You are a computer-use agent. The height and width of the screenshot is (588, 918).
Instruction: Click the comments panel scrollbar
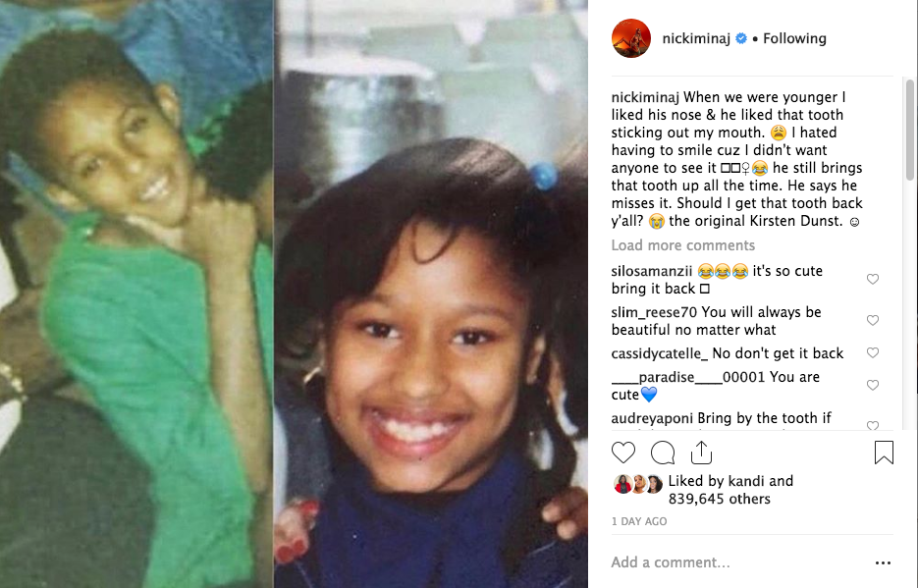[x=910, y=130]
